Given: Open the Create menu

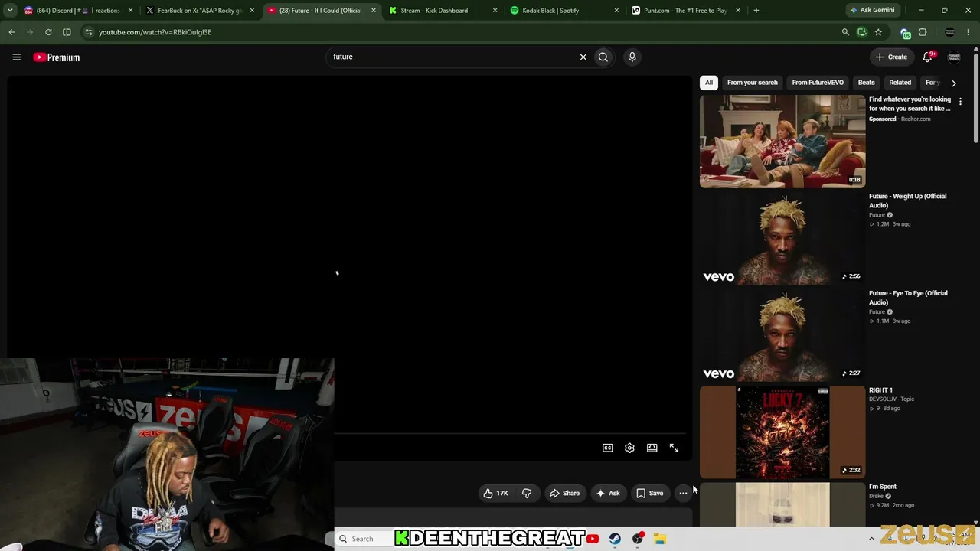Looking at the screenshot, I should pos(891,57).
